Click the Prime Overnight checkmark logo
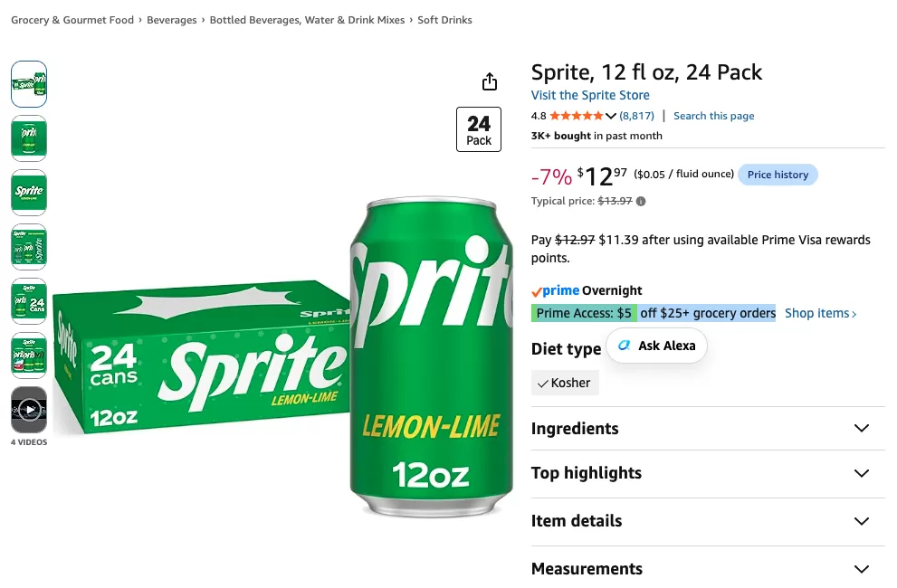The height and width of the screenshot is (588, 897). [x=537, y=291]
